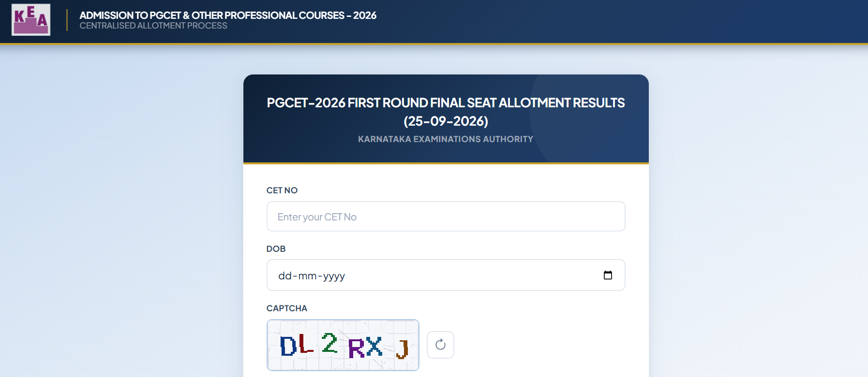Click the First Round Final Seat Allotment heading
The width and height of the screenshot is (868, 377).
[x=446, y=112]
